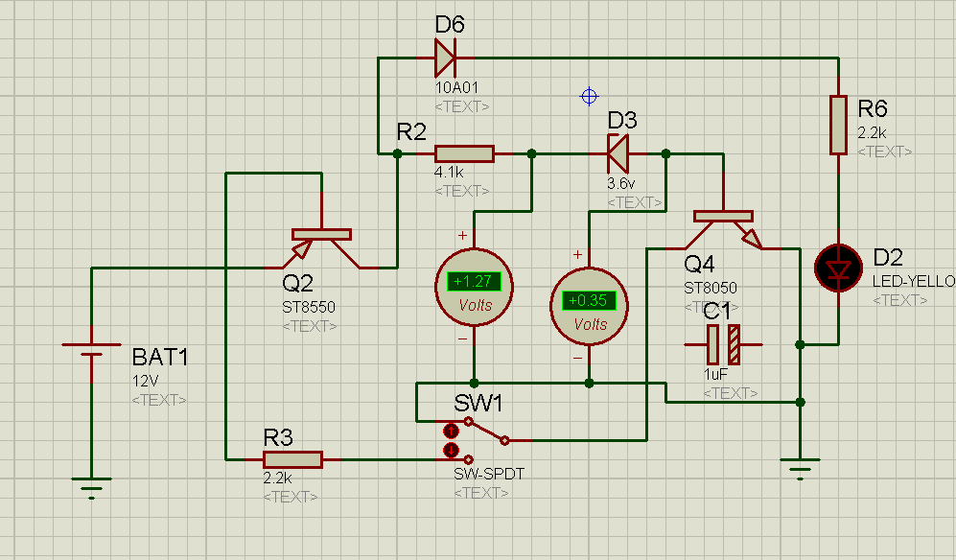Click the 4.1k resistor value

coord(450,172)
